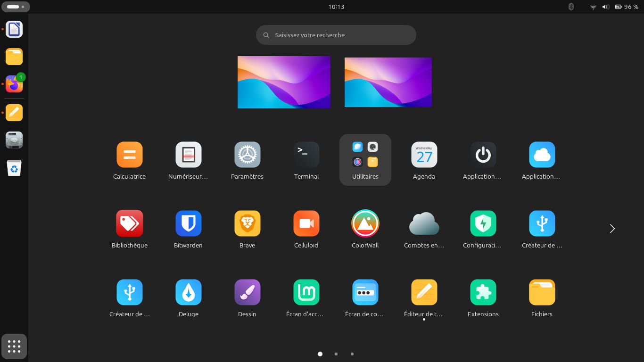Click LibreOffice Writer in the dock

click(x=14, y=29)
